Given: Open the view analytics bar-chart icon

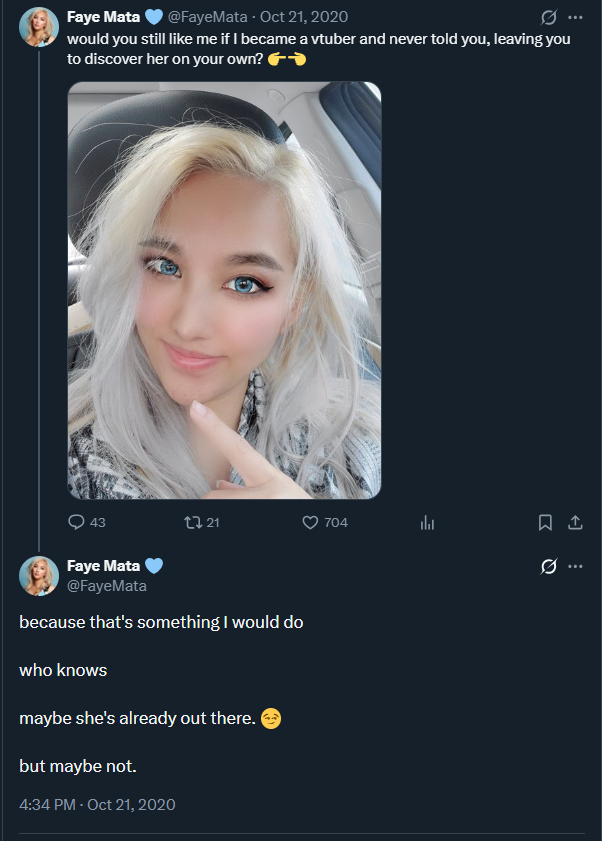Looking at the screenshot, I should 427,522.
